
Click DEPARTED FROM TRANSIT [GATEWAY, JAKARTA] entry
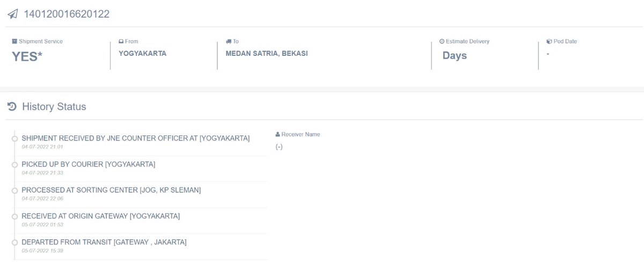[x=104, y=242]
